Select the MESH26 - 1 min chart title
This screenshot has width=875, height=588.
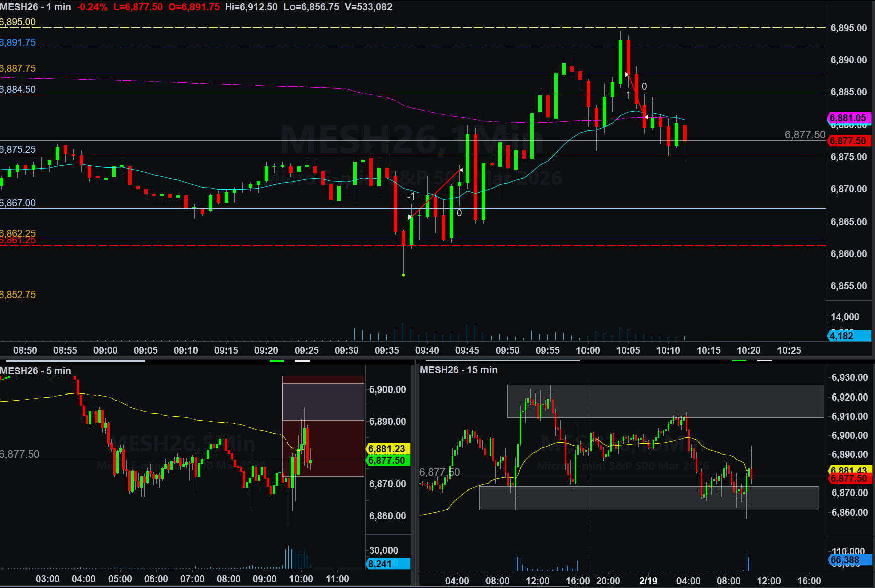pos(36,7)
